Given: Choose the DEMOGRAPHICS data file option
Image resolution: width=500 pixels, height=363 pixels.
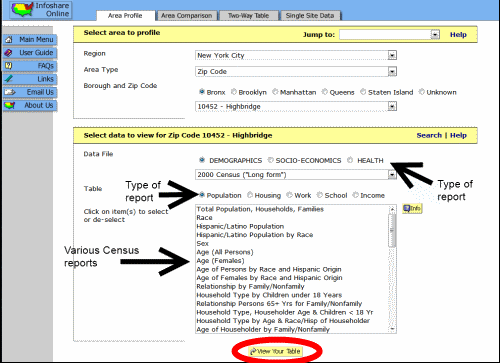Looking at the screenshot, I should 202,160.
